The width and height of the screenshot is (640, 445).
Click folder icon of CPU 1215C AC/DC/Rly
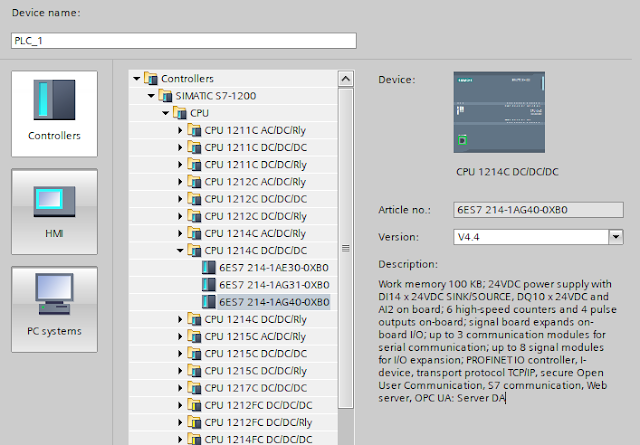coord(194,336)
